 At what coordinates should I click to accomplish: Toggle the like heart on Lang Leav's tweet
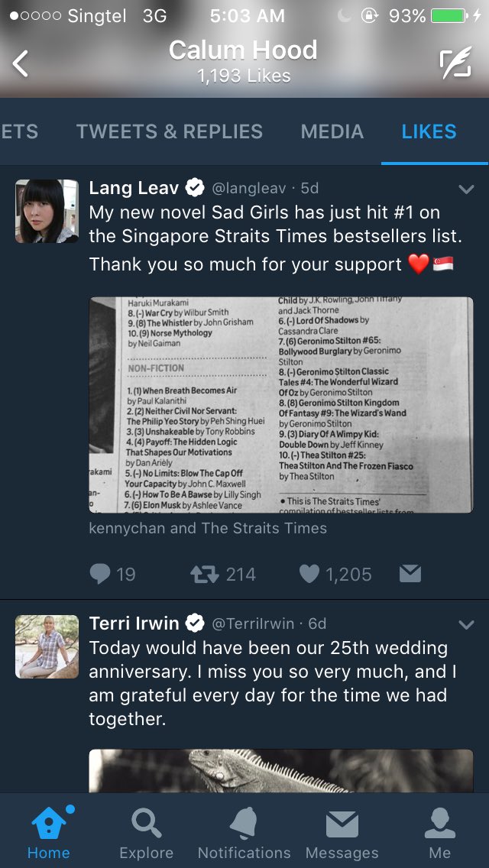click(309, 574)
